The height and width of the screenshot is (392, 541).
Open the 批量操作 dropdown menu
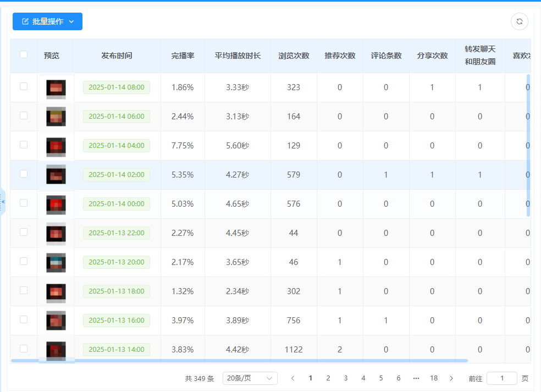(x=47, y=21)
